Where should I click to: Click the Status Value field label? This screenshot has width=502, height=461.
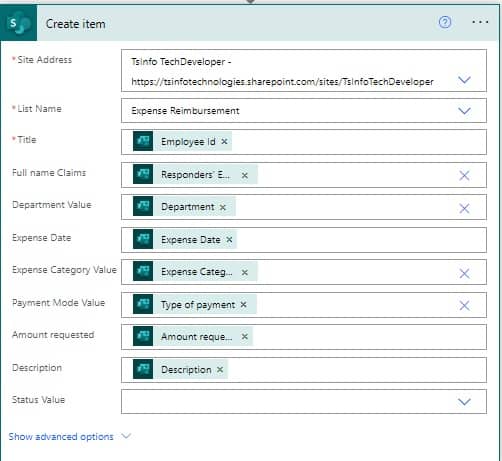(x=38, y=400)
